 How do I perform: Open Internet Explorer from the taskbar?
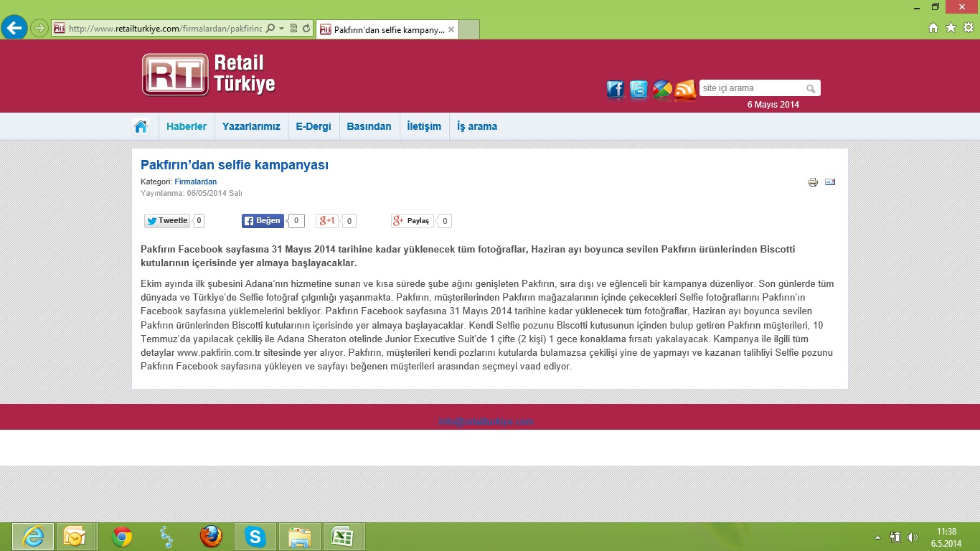coord(33,537)
